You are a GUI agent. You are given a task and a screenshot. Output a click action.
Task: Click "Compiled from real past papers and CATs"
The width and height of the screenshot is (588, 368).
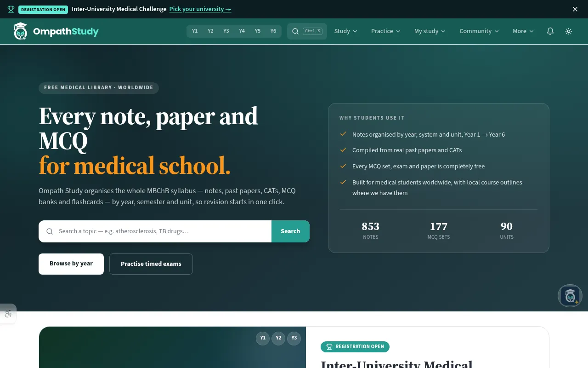coord(407,150)
